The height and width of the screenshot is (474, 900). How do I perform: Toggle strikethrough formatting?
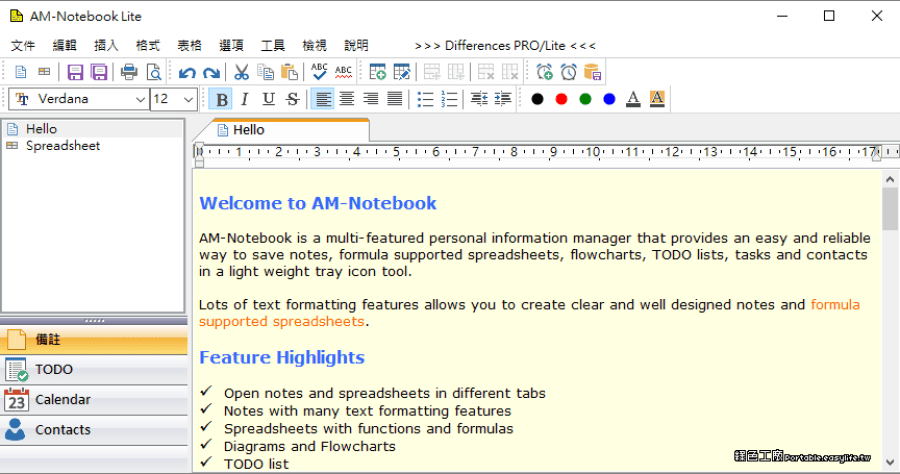293,99
